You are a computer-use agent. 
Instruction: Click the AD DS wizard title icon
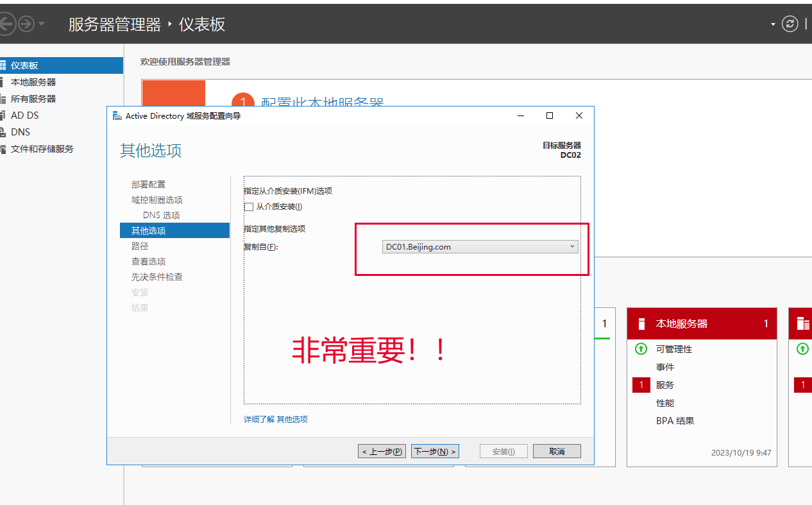click(x=117, y=116)
